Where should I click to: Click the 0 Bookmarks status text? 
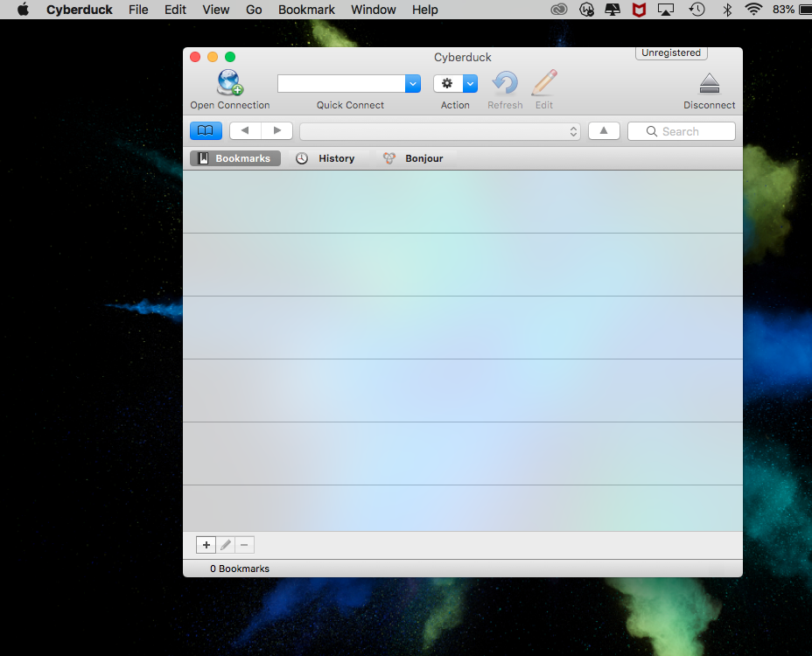pyautogui.click(x=240, y=569)
